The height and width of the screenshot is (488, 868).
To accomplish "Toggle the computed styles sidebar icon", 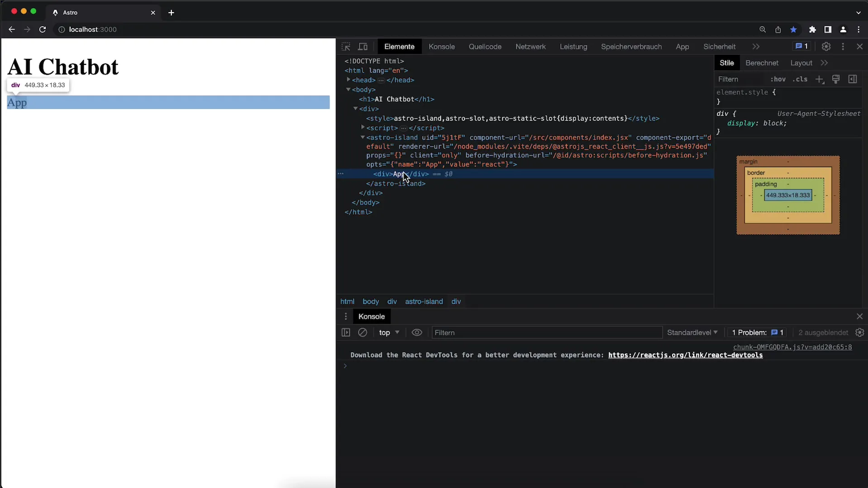I will click(x=853, y=79).
